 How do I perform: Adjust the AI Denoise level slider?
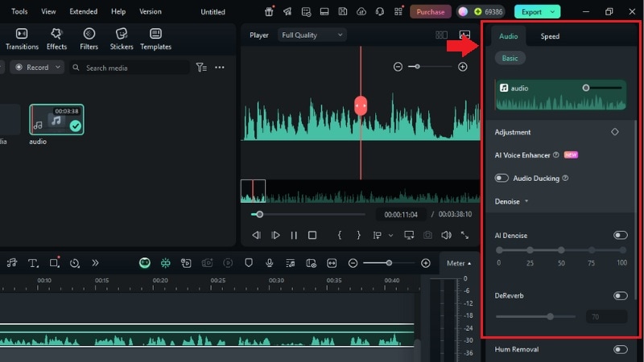tap(561, 250)
